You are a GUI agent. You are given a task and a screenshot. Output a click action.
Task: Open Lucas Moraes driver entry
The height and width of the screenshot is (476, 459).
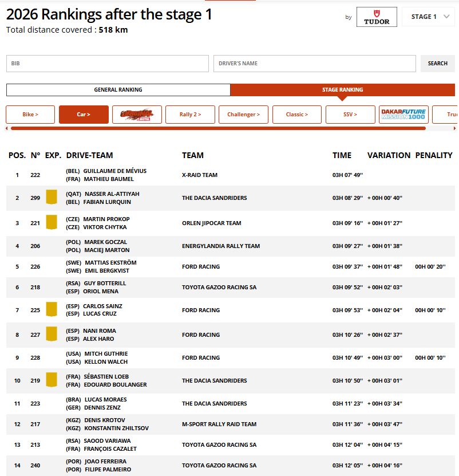coord(105,399)
